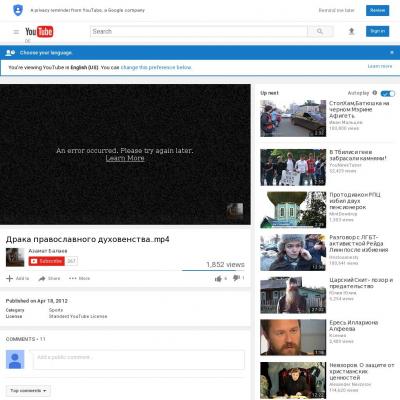Open the Share options
The width and height of the screenshot is (400, 400).
tap(49, 278)
